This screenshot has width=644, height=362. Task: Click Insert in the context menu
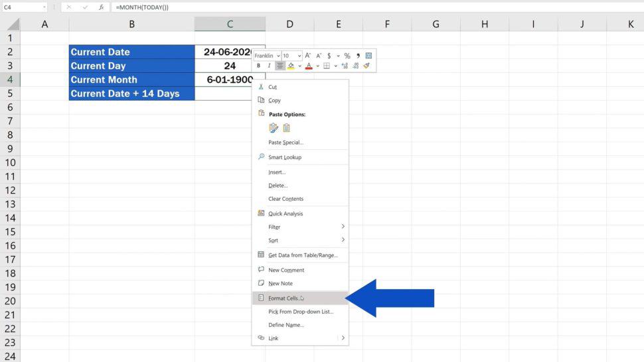[277, 172]
